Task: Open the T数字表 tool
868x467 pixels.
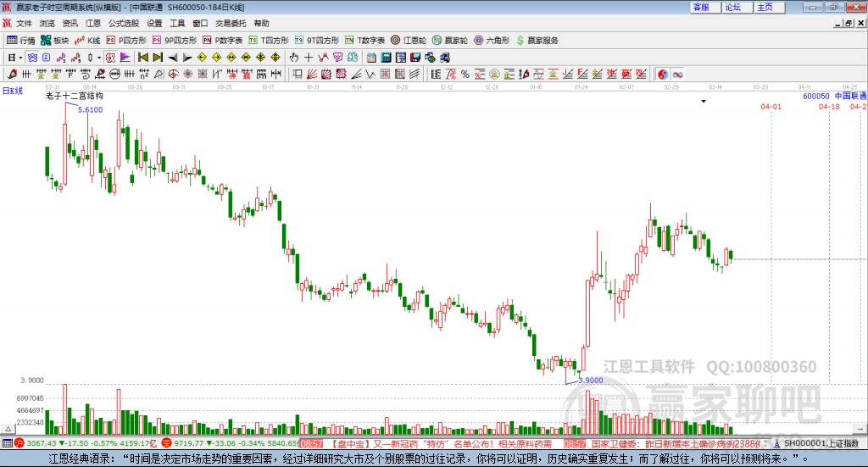Action: coord(364,41)
